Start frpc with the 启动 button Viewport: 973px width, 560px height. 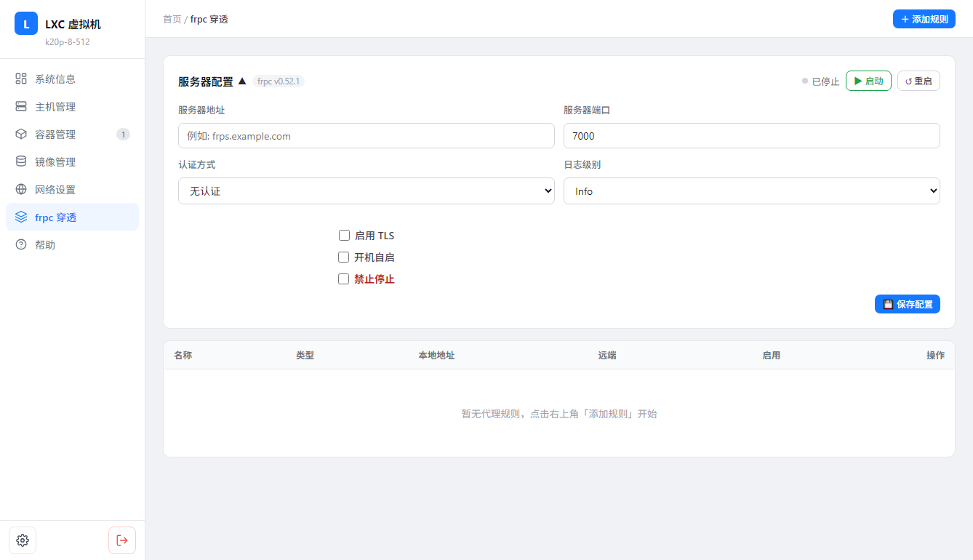click(868, 81)
